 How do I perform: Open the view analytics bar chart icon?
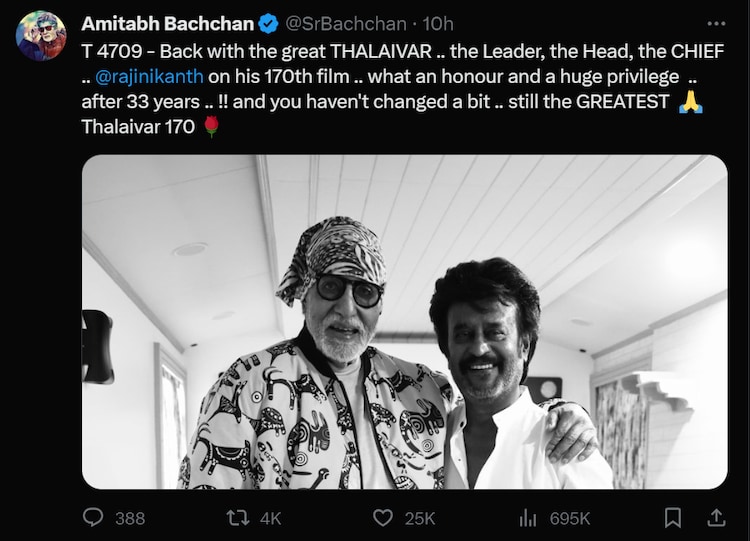point(528,517)
